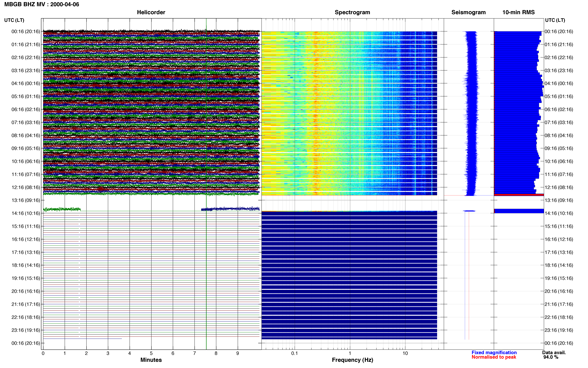The width and height of the screenshot is (588, 368).
Task: Click right time label 09:16 (05:16)
Action: tap(559, 148)
